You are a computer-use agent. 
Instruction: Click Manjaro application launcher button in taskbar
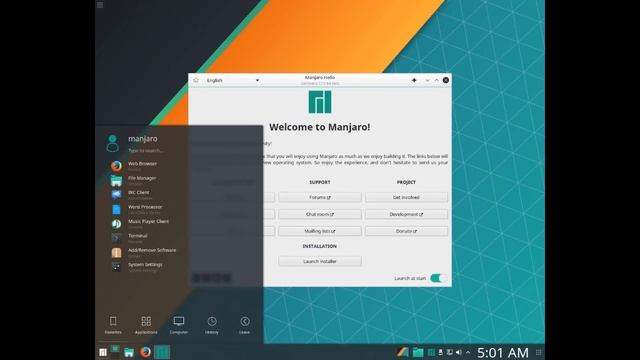[x=103, y=352]
